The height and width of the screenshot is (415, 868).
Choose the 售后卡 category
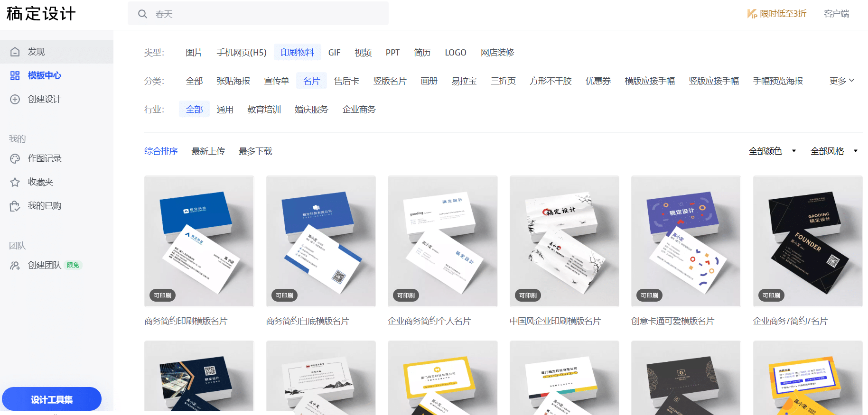[346, 81]
